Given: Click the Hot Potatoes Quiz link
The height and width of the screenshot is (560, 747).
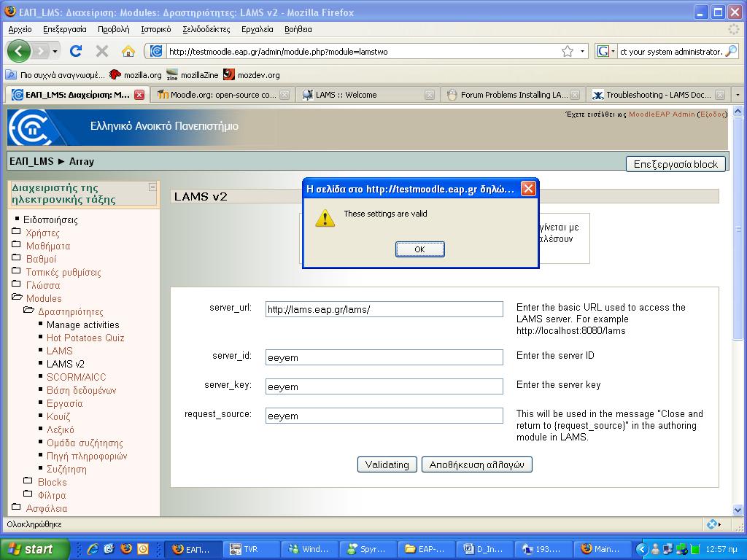Looking at the screenshot, I should click(85, 338).
